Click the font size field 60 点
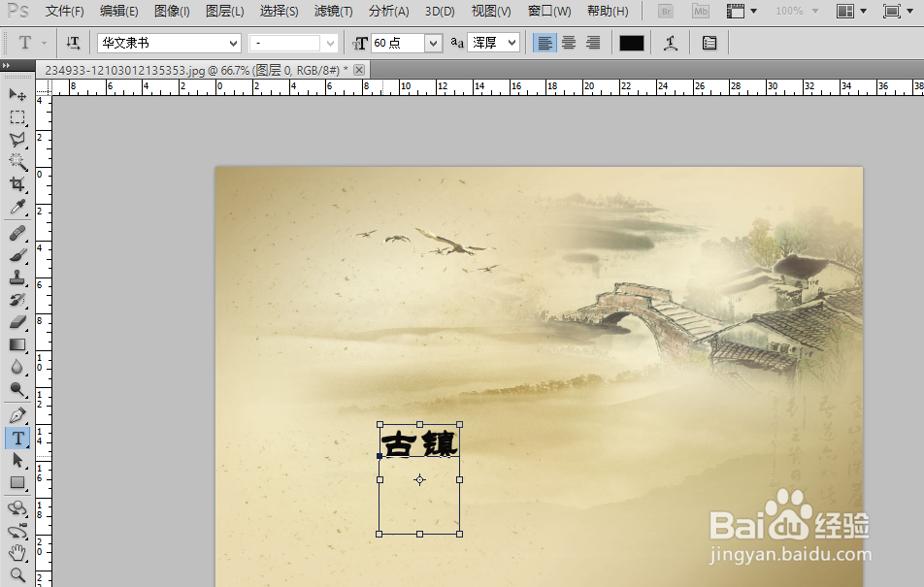 [398, 43]
